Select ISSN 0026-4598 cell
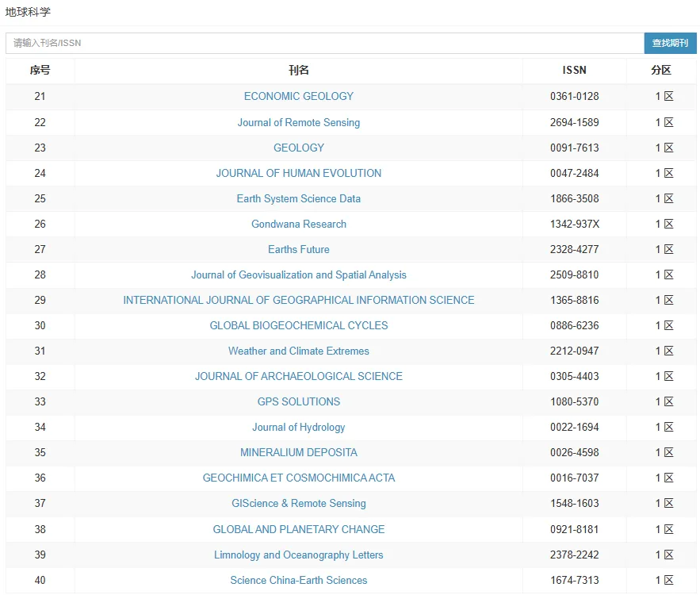Image resolution: width=700 pixels, height=595 pixels. click(575, 452)
